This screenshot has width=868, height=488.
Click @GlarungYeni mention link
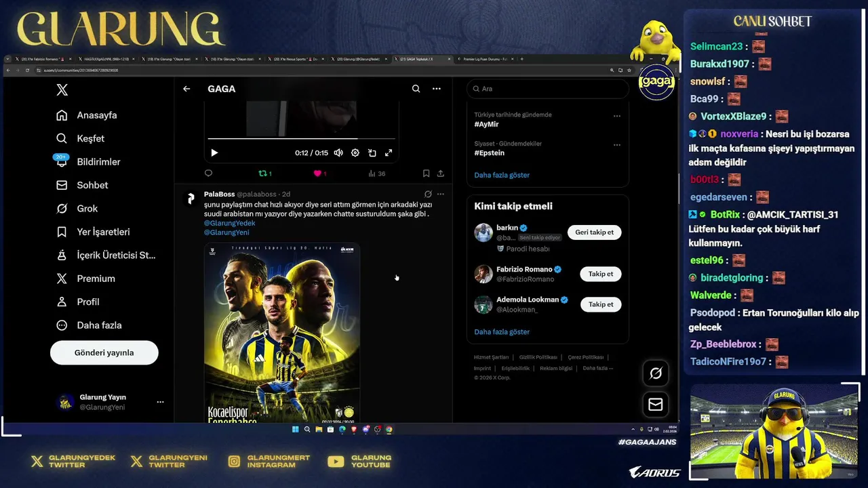[226, 232]
